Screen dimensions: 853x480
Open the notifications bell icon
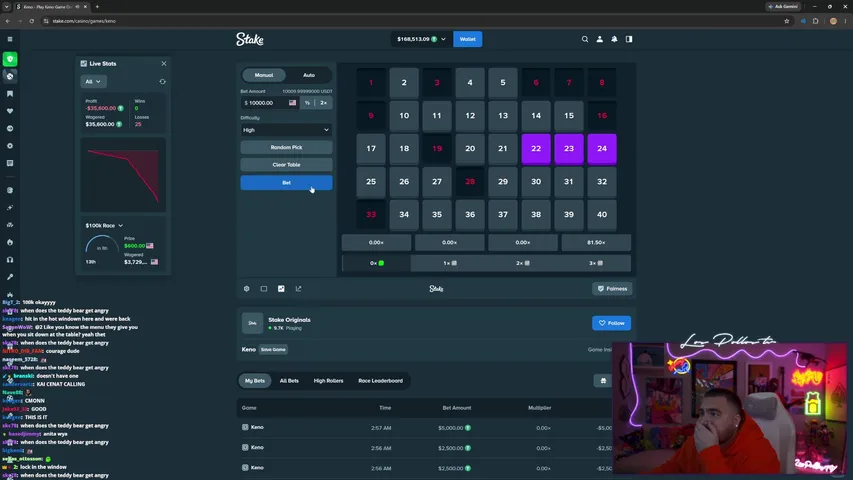(614, 39)
